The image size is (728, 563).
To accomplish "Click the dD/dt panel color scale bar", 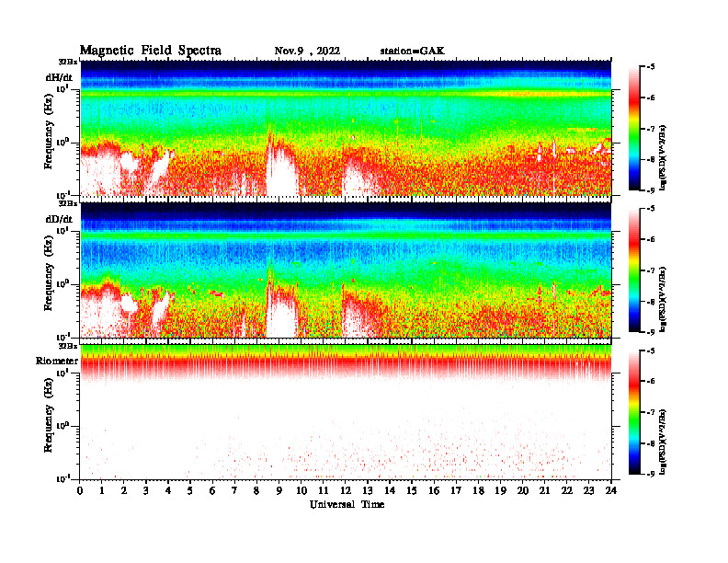I will click(x=634, y=270).
